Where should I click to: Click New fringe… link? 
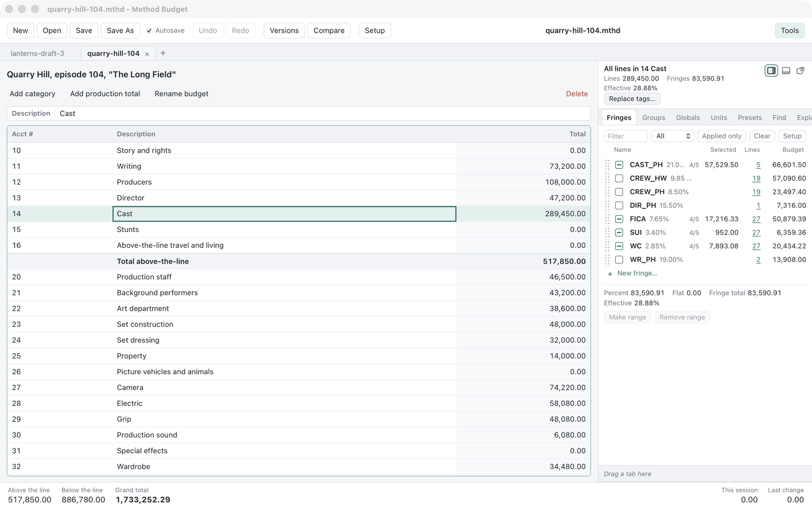coord(637,273)
